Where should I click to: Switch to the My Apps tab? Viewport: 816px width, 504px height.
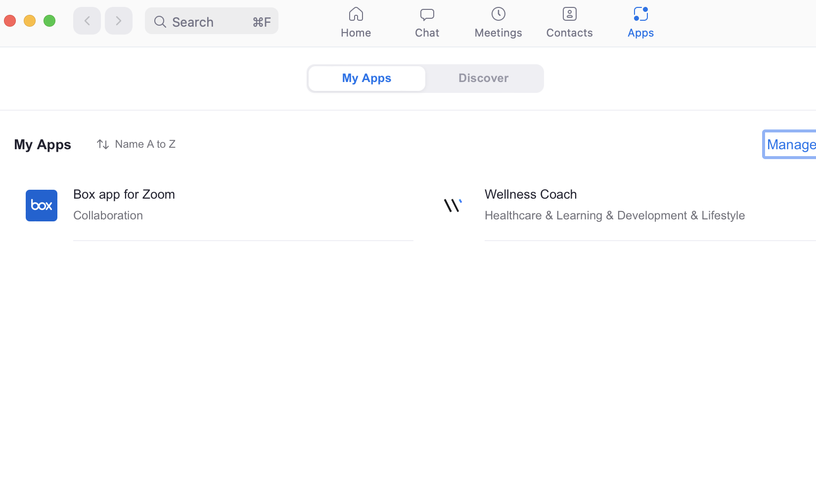(x=367, y=79)
